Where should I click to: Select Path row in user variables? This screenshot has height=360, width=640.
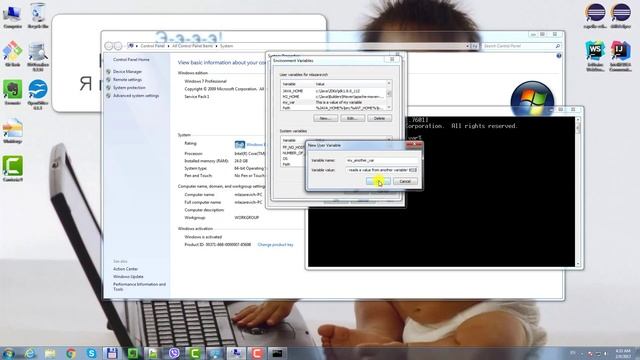[333, 108]
